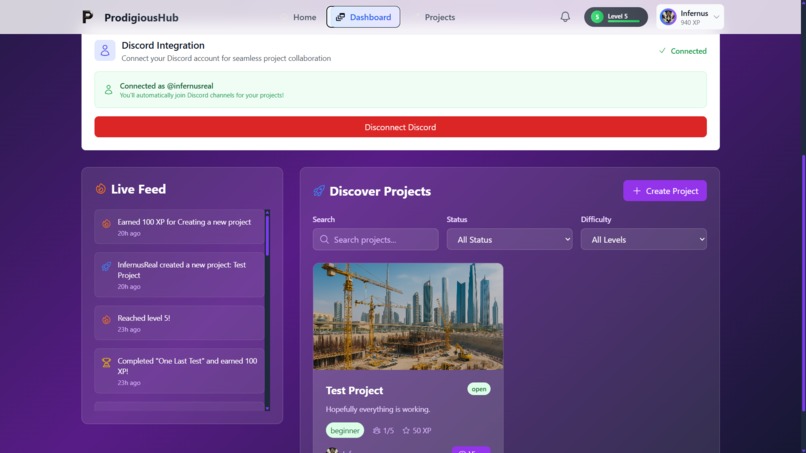This screenshot has height=453, width=806.
Task: Click the Discord Integration user icon
Action: [105, 50]
